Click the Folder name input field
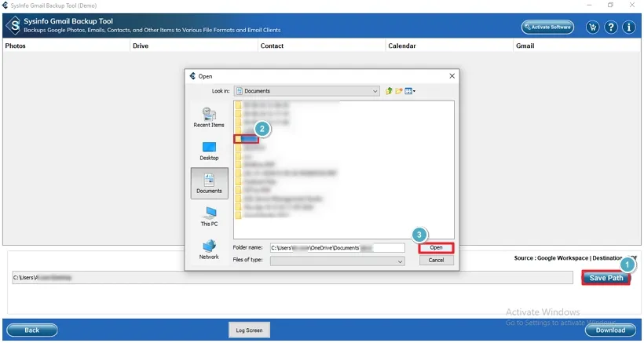Viewport: 644px width, 343px height. point(337,248)
